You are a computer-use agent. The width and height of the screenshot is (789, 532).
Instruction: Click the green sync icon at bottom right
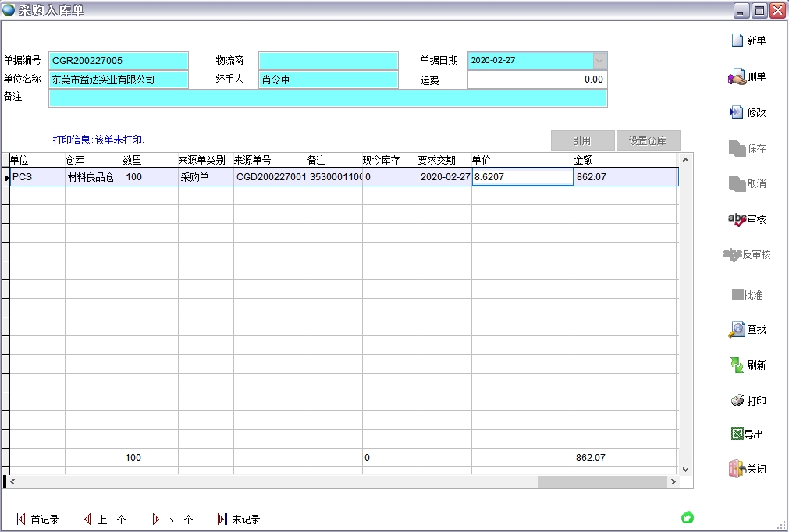pos(687,516)
